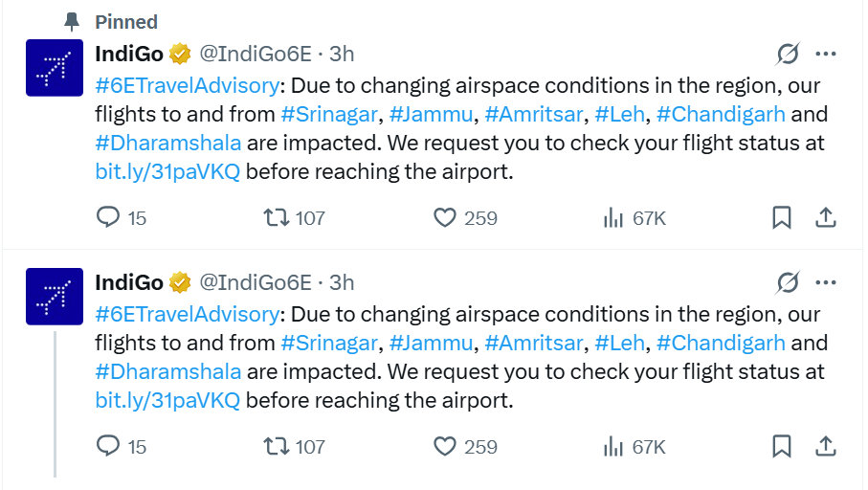Open @IndiGo6E handle on second tweet
Viewport: 868px width, 490px height.
click(x=255, y=282)
